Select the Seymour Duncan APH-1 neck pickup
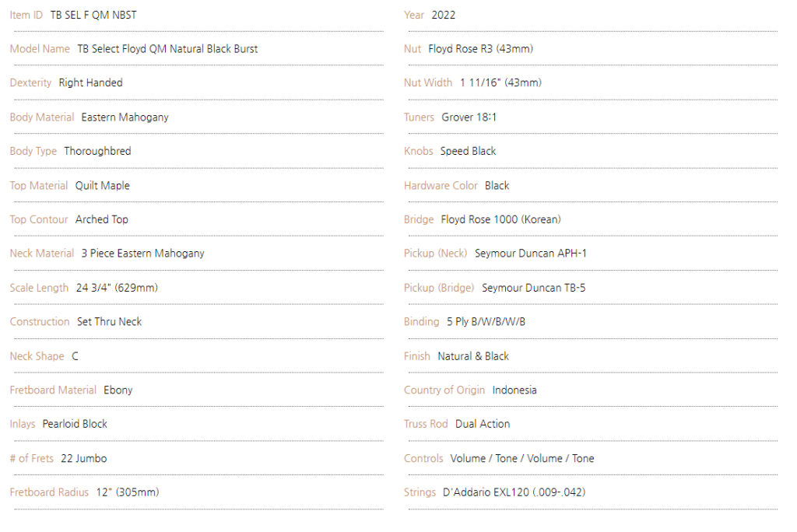The image size is (797, 532). click(530, 254)
